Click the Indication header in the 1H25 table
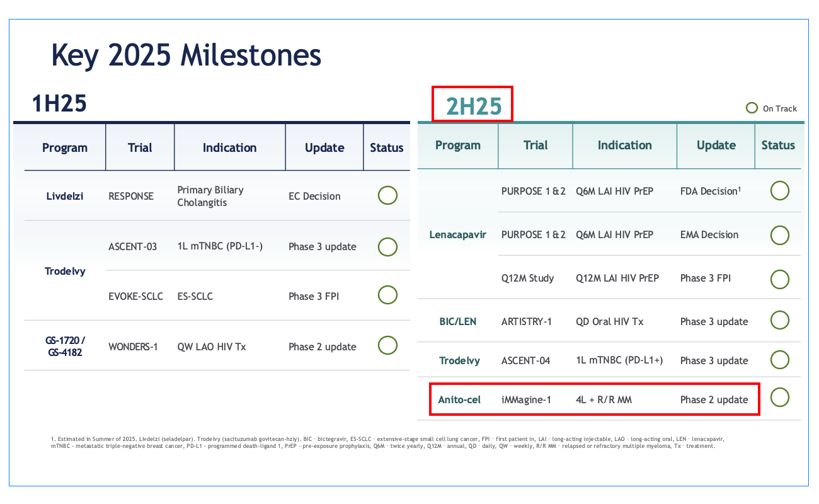 (229, 148)
